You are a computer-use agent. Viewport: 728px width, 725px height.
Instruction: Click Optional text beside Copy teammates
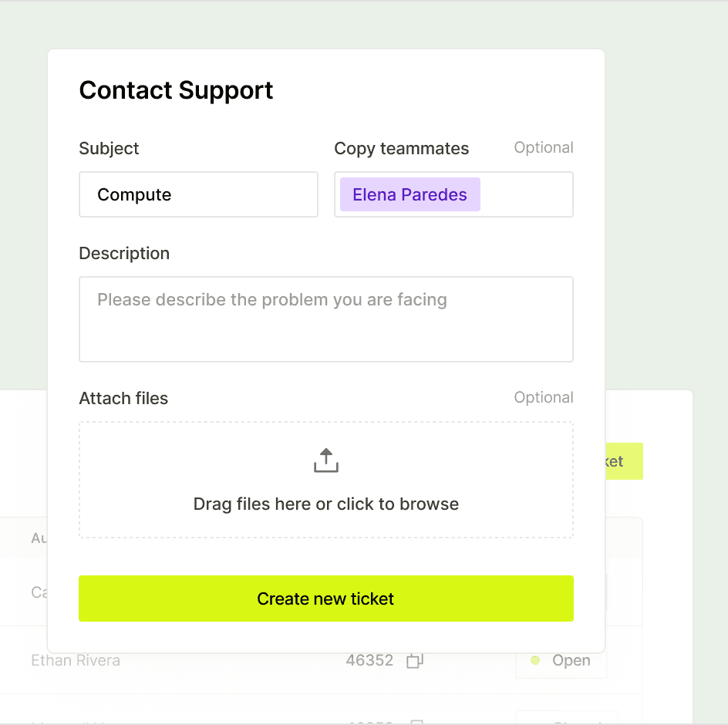pyautogui.click(x=543, y=147)
